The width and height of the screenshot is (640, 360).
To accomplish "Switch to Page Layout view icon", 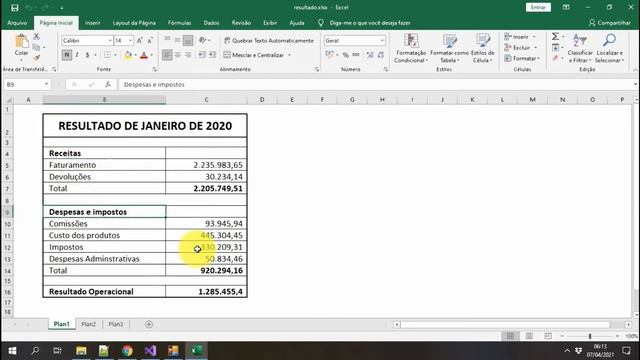I will point(529,336).
